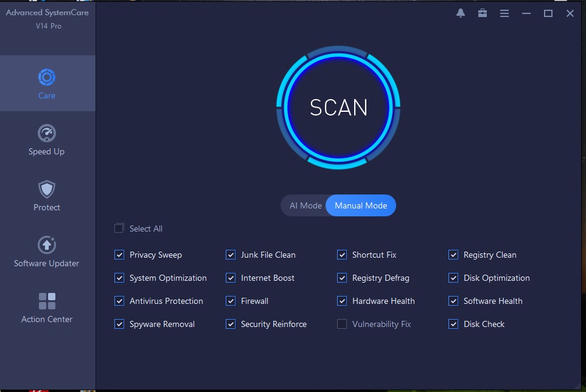Uncheck Registry Clean
Image resolution: width=586 pixels, height=392 pixels.
point(453,255)
